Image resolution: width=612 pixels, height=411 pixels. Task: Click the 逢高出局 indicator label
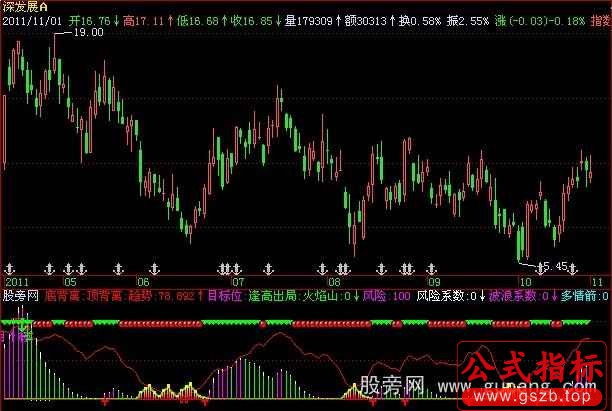pos(264,296)
